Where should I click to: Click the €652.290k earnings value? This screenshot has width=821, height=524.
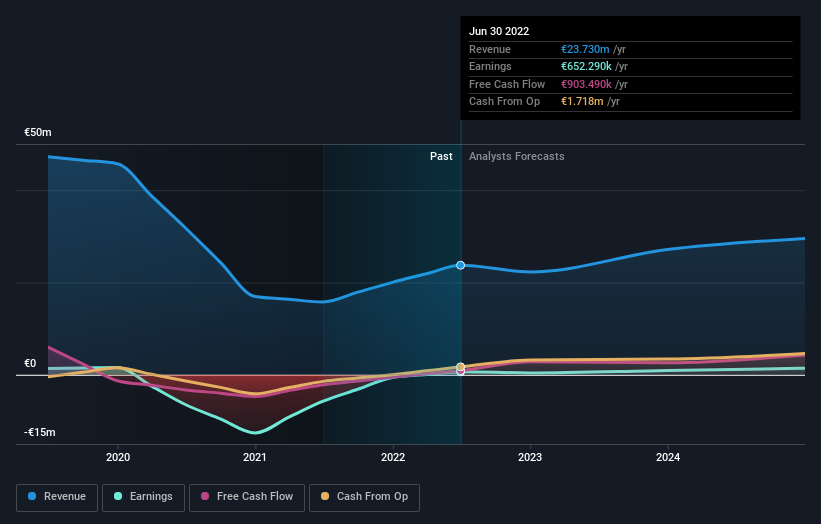[x=586, y=66]
